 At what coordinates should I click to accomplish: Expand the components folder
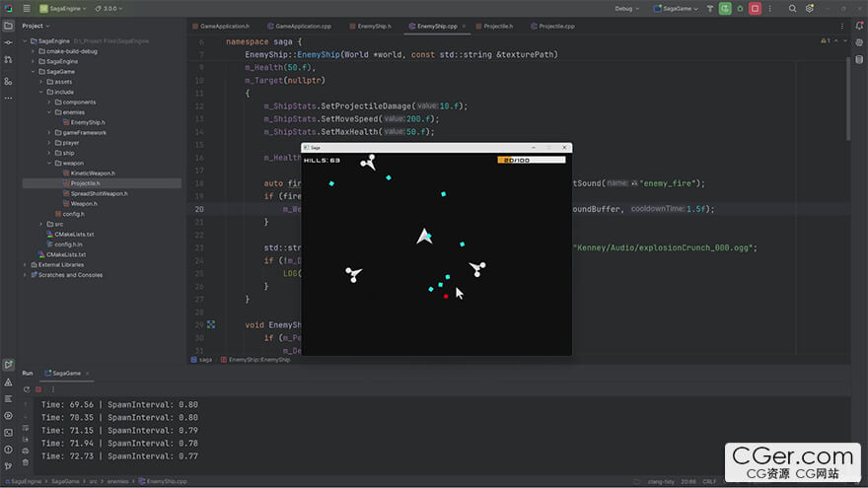tap(50, 102)
